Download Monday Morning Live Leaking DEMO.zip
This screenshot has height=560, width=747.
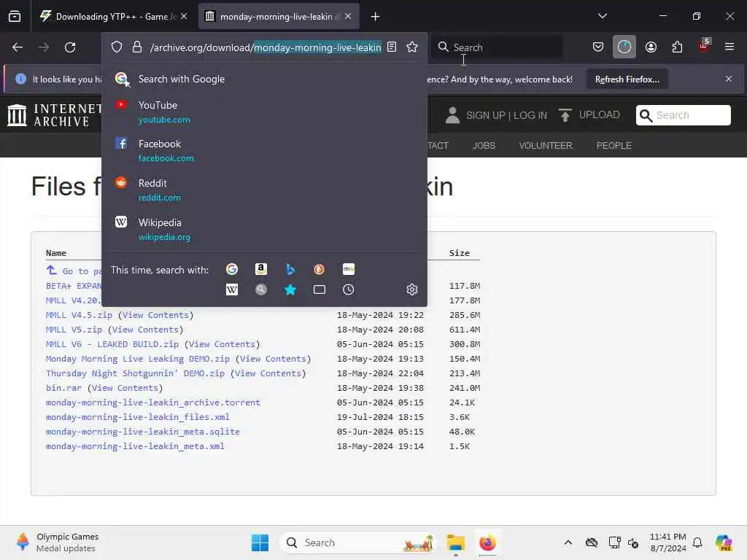[138, 359]
